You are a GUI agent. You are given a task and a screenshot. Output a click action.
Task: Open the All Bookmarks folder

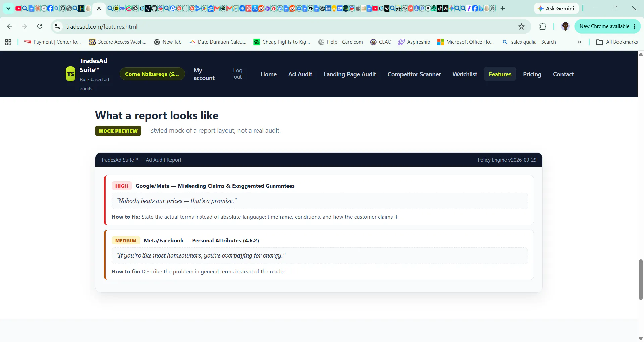[617, 42]
